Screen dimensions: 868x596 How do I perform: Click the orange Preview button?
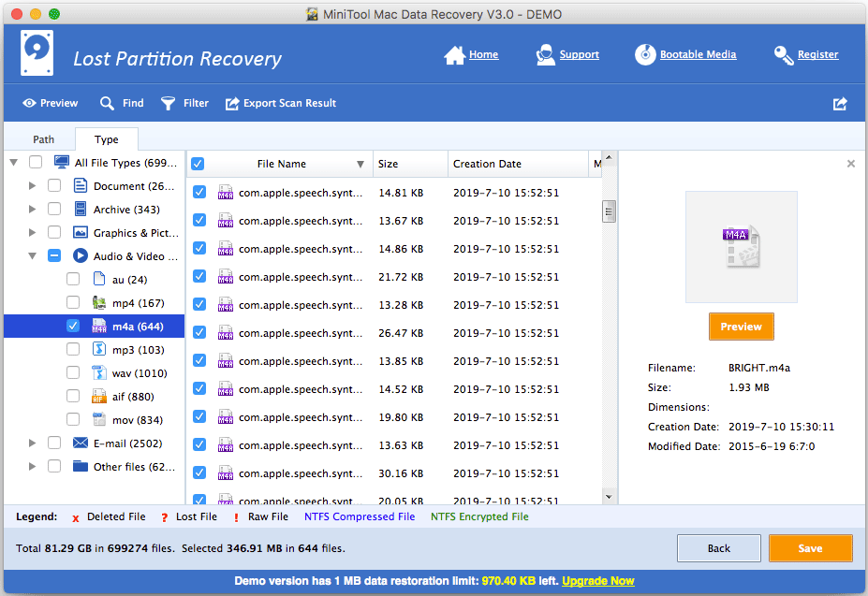742,327
